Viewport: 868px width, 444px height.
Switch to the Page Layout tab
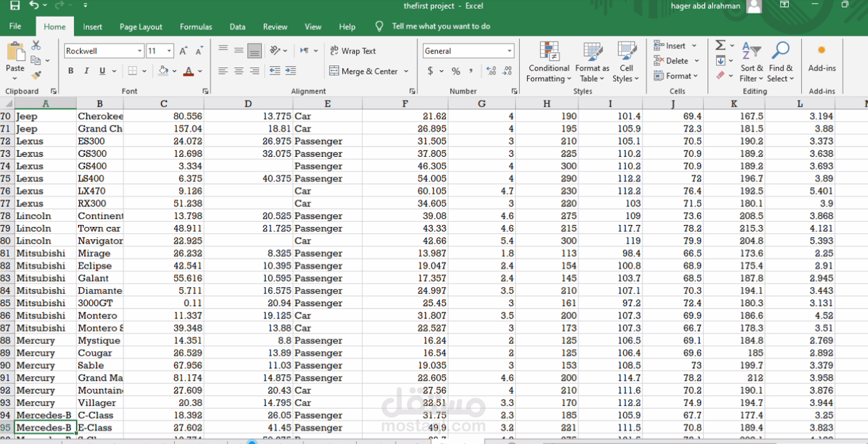(x=141, y=27)
